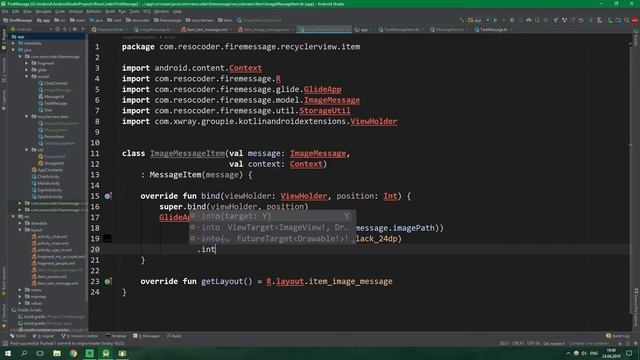The width and height of the screenshot is (640, 360).
Task: Open Chrome from the taskbar
Action: pyautogui.click(x=73, y=353)
